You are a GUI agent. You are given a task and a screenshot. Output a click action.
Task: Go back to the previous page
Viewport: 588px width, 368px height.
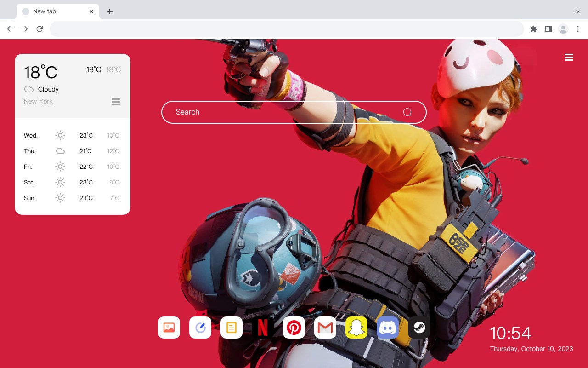pos(10,29)
